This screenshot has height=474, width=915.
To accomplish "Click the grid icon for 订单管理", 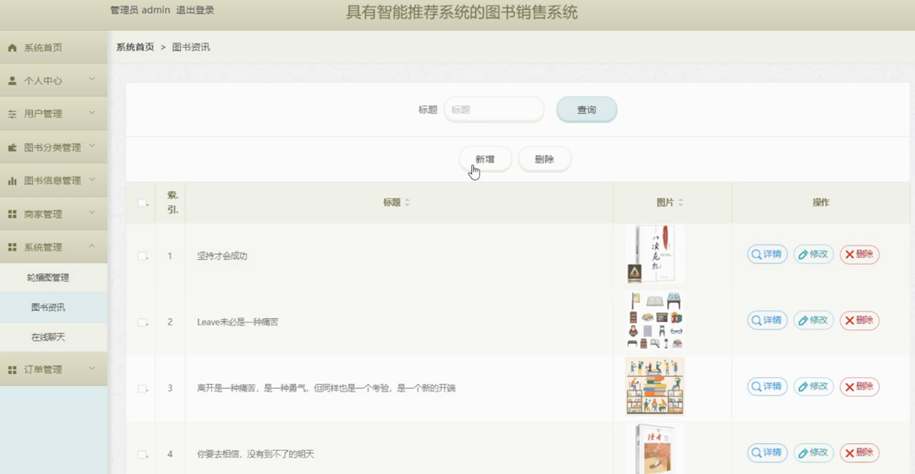I will 12,370.
